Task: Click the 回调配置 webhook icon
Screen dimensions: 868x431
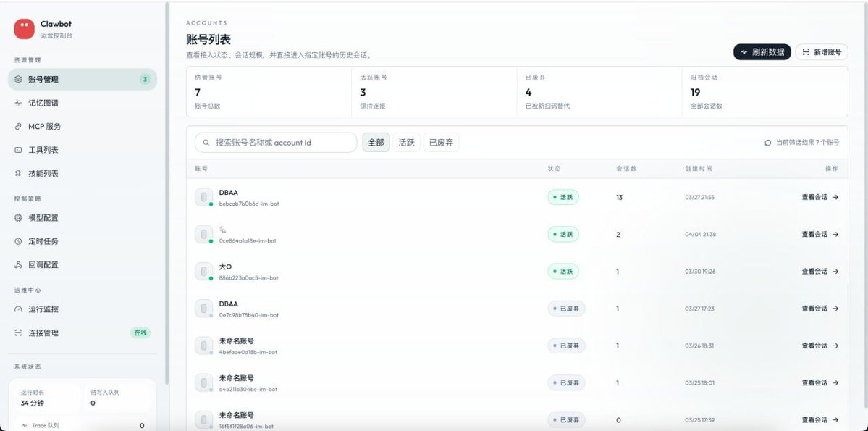Action: pos(18,265)
